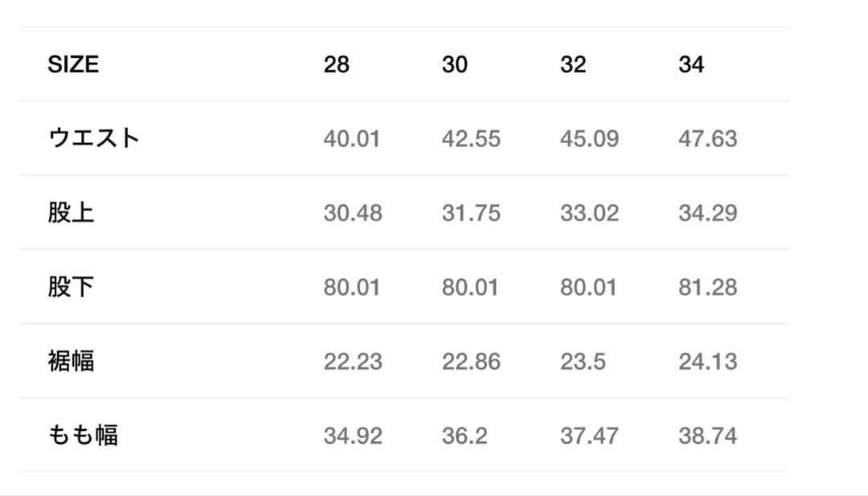The width and height of the screenshot is (868, 496).
Task: Click the ウエスト row label
Action: click(94, 138)
